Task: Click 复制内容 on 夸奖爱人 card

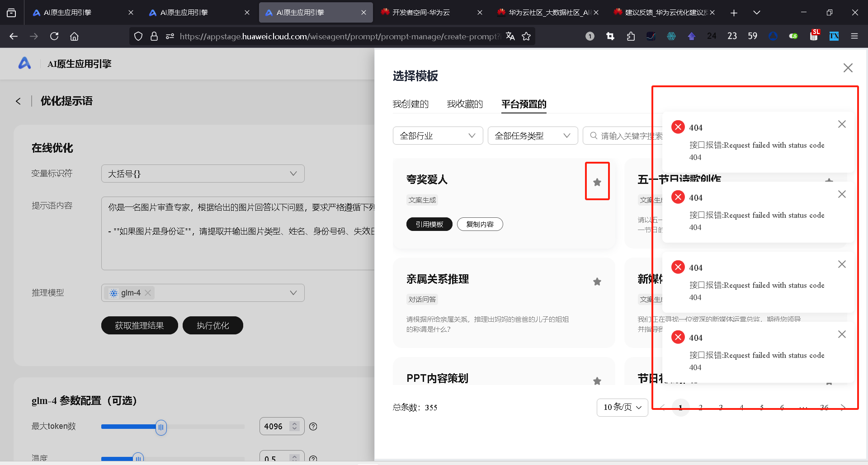Action: 480,224
